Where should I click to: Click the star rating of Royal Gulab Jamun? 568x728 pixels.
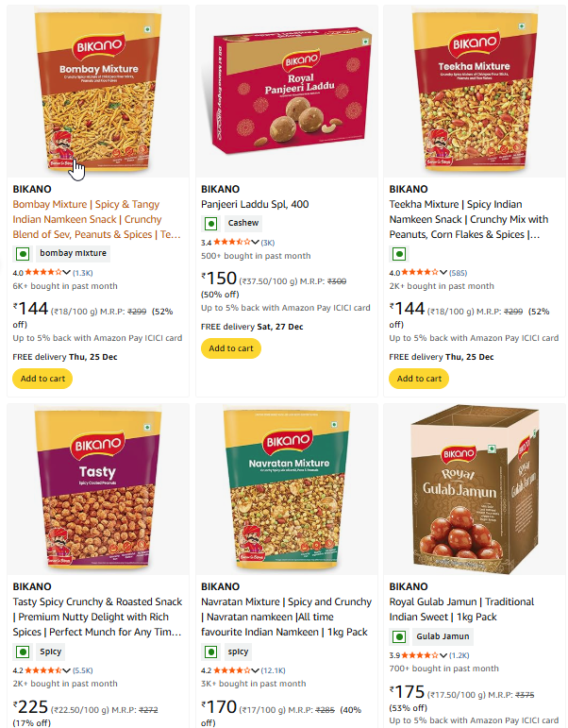(x=421, y=654)
